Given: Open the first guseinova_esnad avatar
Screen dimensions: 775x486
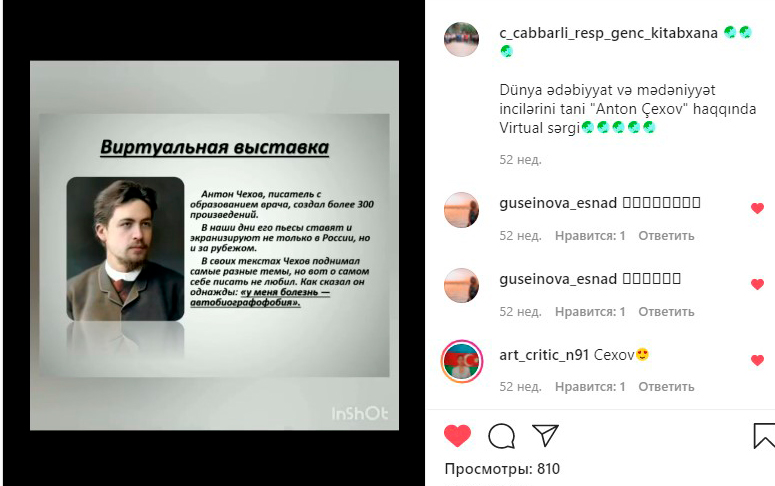Looking at the screenshot, I should 461,210.
